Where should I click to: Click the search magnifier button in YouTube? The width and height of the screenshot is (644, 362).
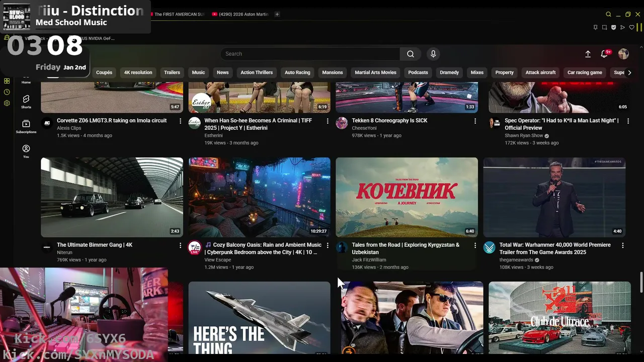411,54
